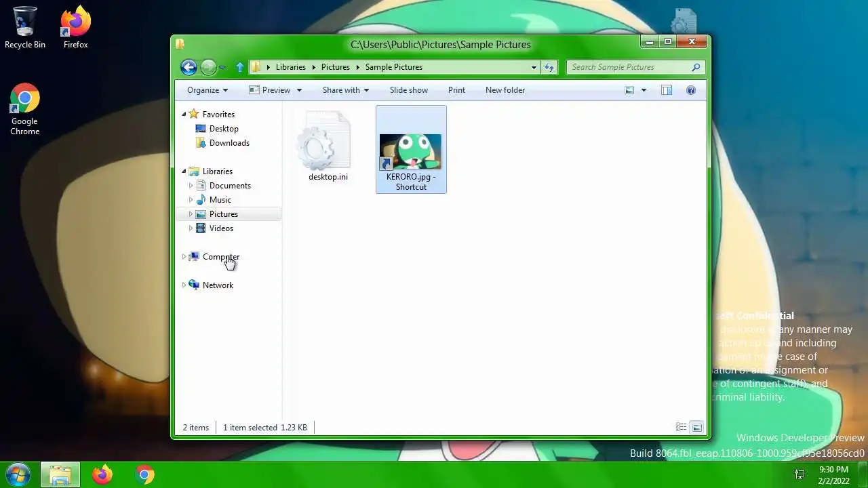
Task: Click the search magnifier icon
Action: point(696,67)
